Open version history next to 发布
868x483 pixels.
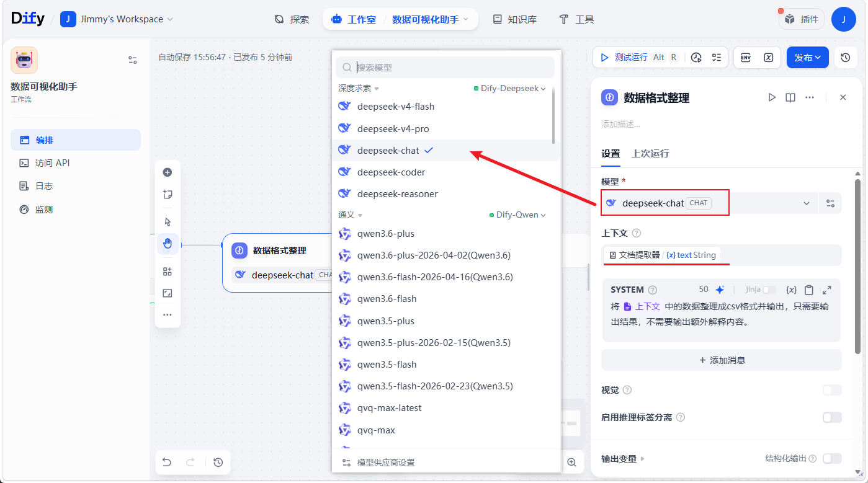pyautogui.click(x=845, y=58)
